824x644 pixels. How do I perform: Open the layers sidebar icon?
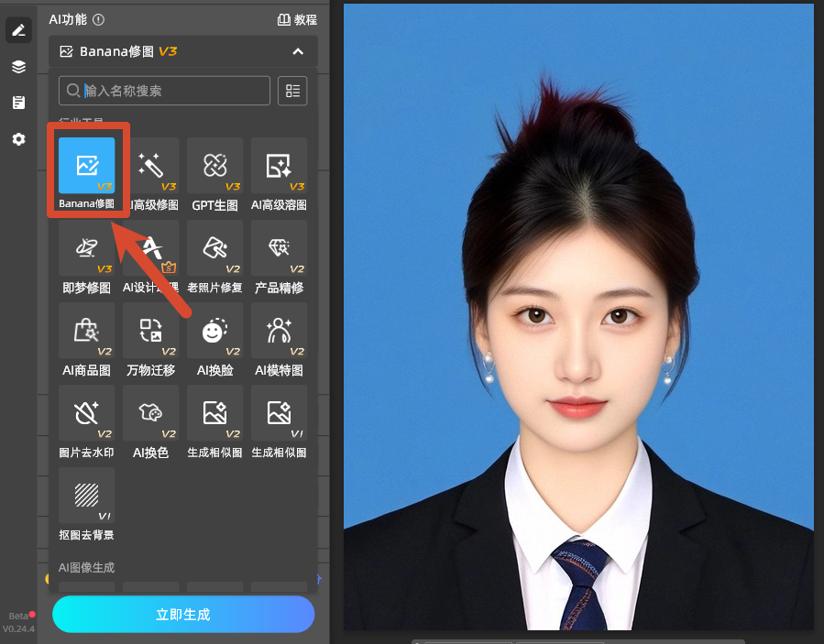tap(19, 67)
